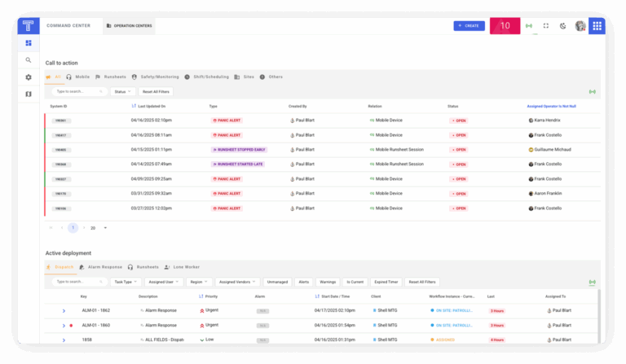Go to next page arrow

pos(84,228)
